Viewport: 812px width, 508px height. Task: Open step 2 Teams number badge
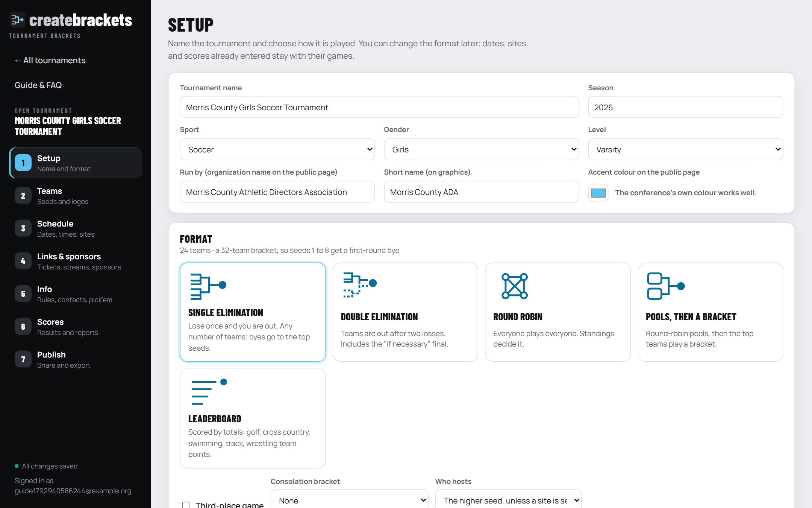(x=23, y=196)
